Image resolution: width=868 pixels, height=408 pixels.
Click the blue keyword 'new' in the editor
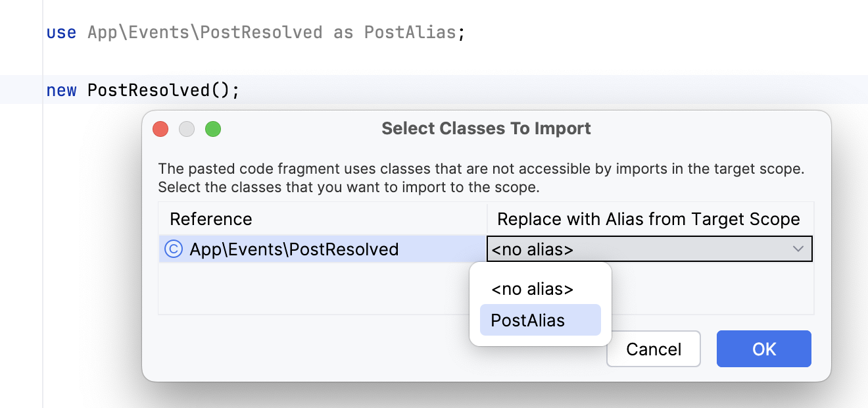tap(61, 89)
